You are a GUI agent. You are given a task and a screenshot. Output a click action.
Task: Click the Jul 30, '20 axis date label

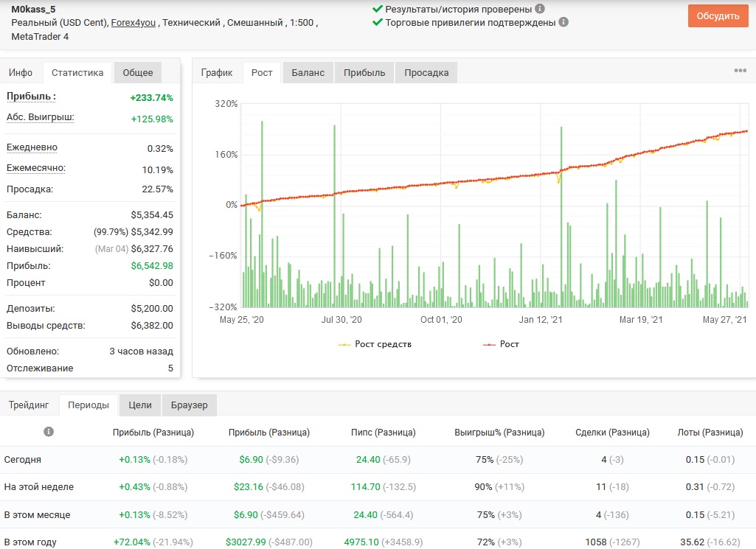[341, 320]
